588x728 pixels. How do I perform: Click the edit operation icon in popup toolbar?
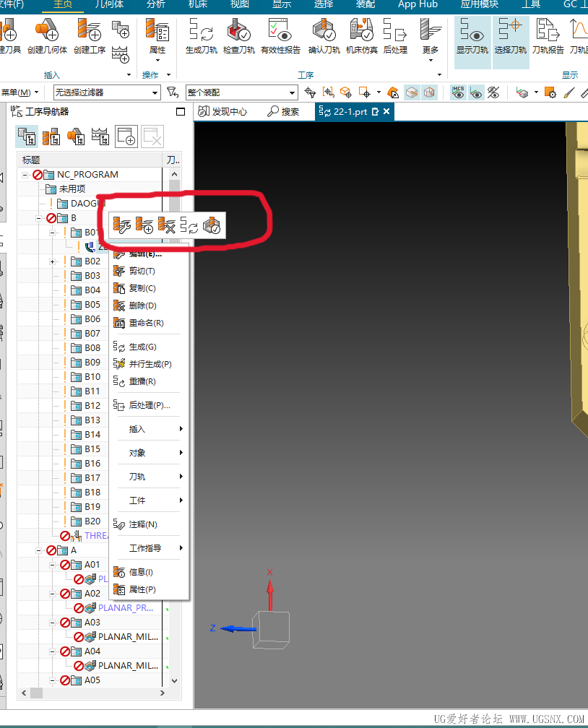point(122,225)
